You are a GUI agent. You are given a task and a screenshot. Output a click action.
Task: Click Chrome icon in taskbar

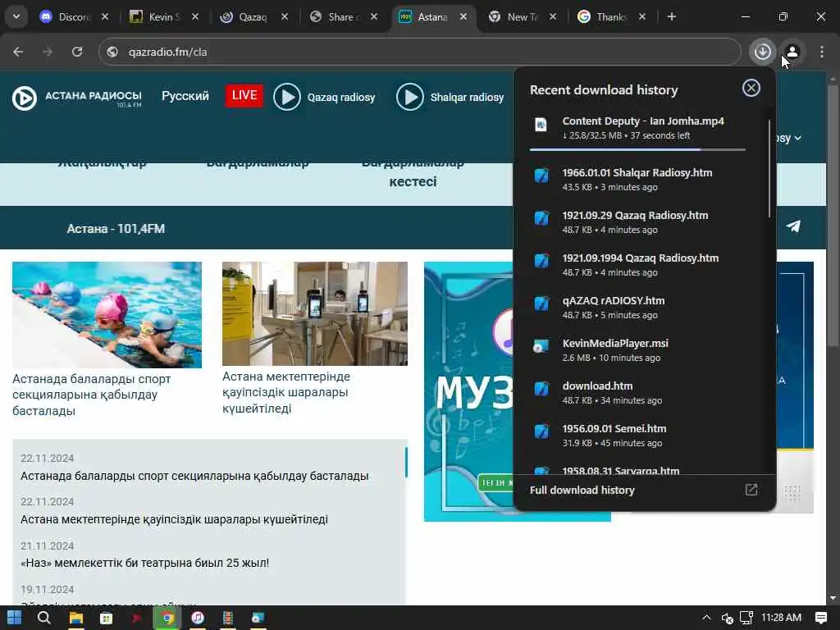pos(167,618)
